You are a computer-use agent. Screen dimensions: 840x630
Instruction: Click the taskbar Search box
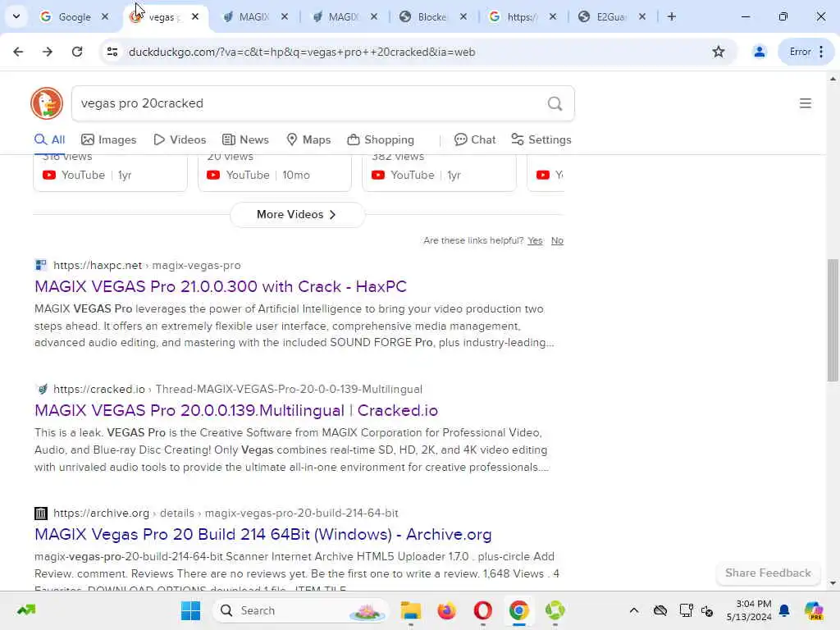pos(300,610)
